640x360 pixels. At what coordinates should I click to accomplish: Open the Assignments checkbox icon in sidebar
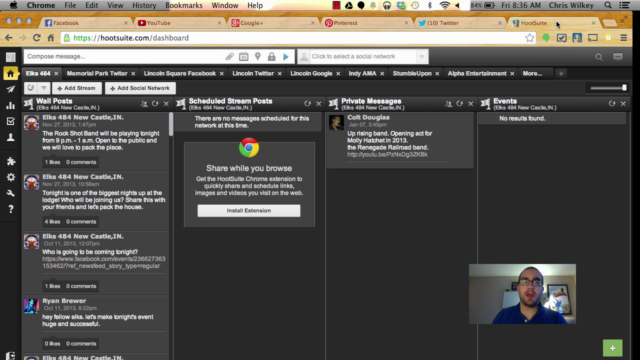point(11,121)
